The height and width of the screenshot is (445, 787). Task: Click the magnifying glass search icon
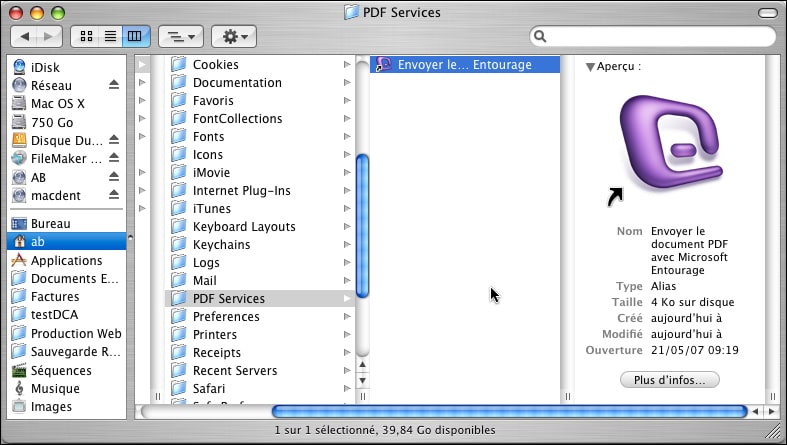tap(540, 36)
